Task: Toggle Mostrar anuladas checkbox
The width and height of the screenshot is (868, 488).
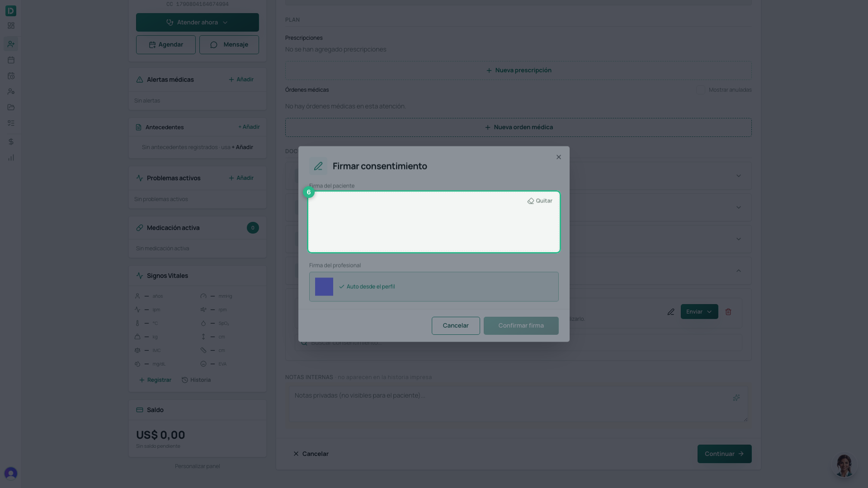Action: (701, 90)
